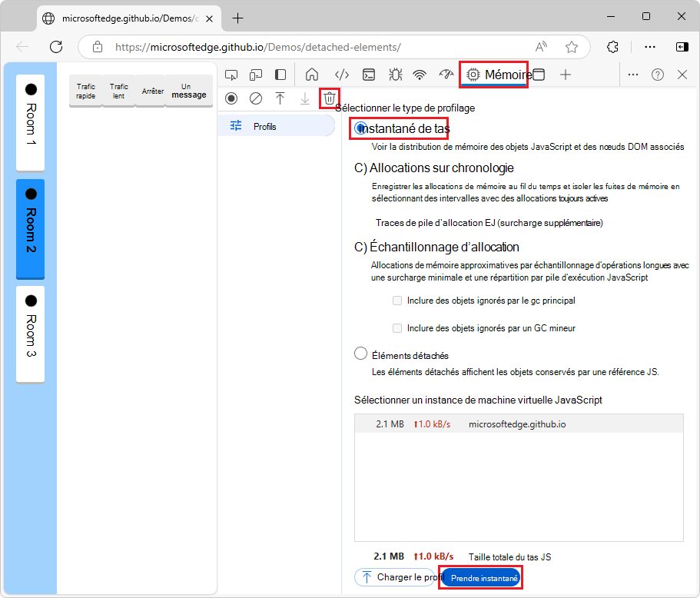The image size is (700, 598).
Task: Click the Read aloud icon
Action: [x=541, y=47]
